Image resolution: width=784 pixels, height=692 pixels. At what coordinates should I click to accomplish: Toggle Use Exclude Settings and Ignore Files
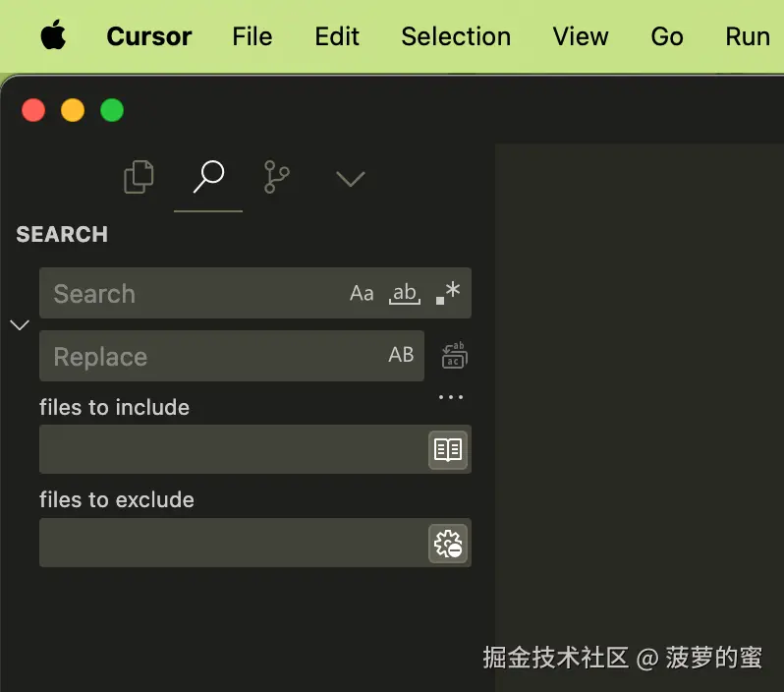448,544
